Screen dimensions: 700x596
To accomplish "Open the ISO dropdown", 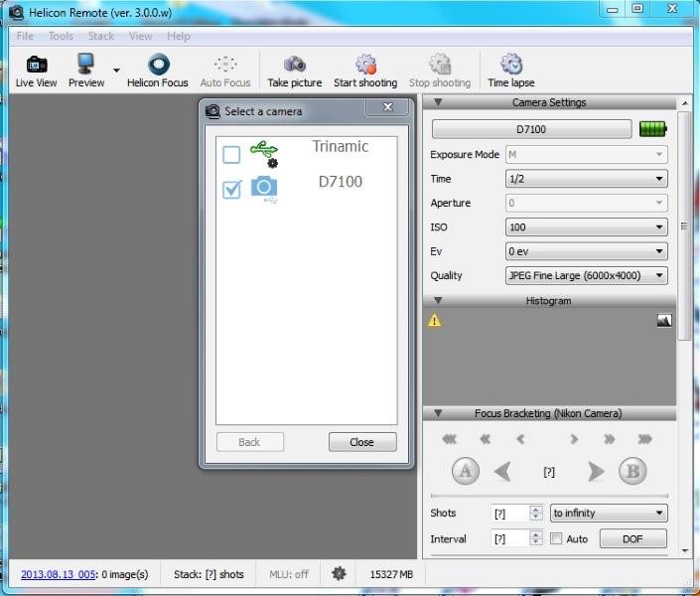I will click(586, 226).
